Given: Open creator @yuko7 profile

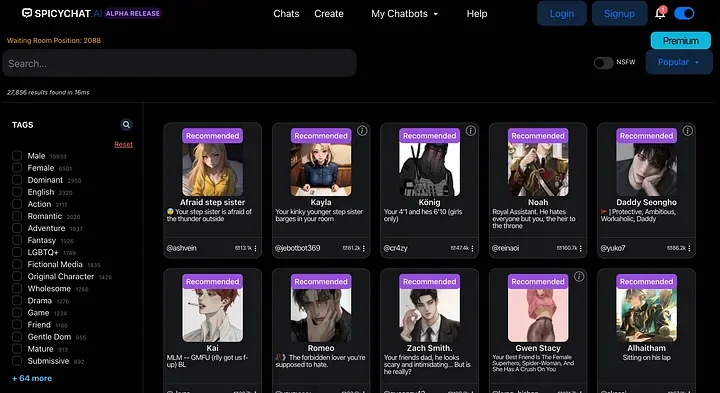Looking at the screenshot, I should (613, 248).
